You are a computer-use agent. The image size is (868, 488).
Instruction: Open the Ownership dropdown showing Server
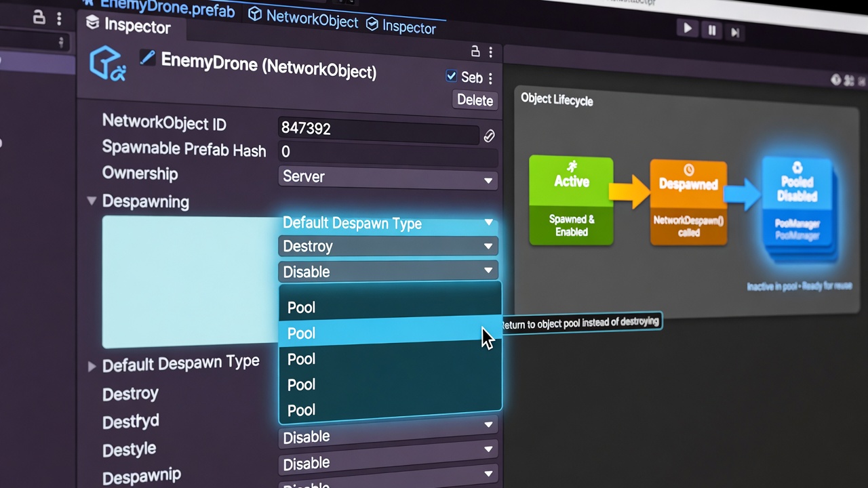coord(388,177)
